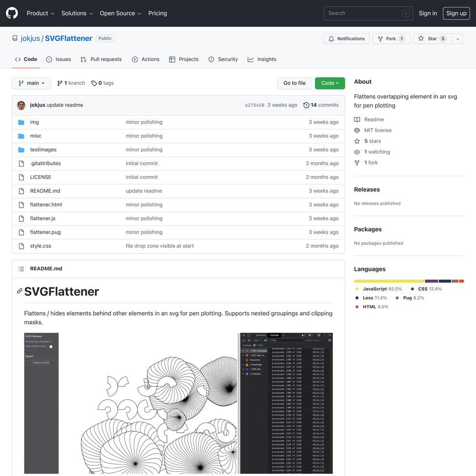This screenshot has height=476, width=476.
Task: Open the Packages heading link
Action: coord(367,229)
